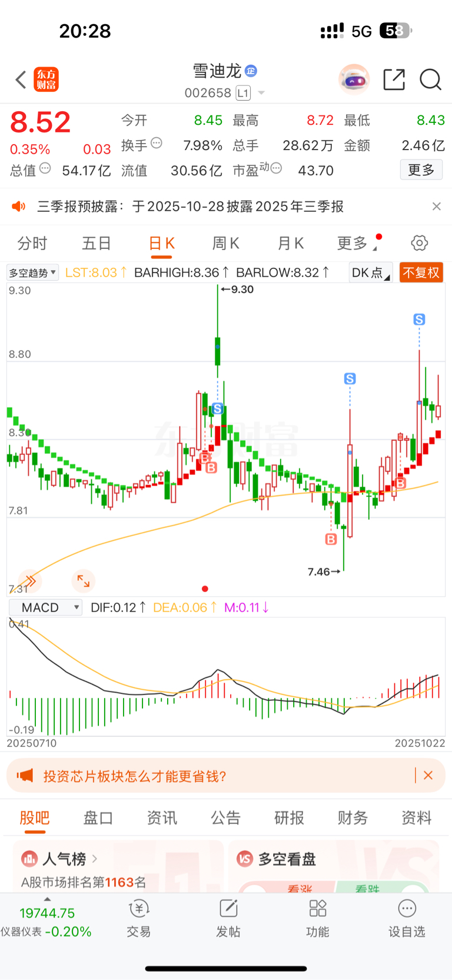Close the 三季报预披露 notice
The image size is (452, 980).
point(436,206)
